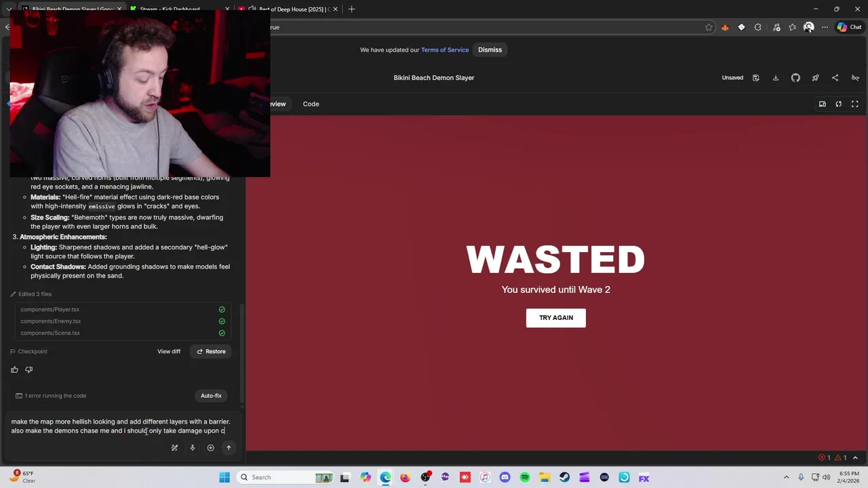Open the browser Favorites list icon

pos(792,27)
